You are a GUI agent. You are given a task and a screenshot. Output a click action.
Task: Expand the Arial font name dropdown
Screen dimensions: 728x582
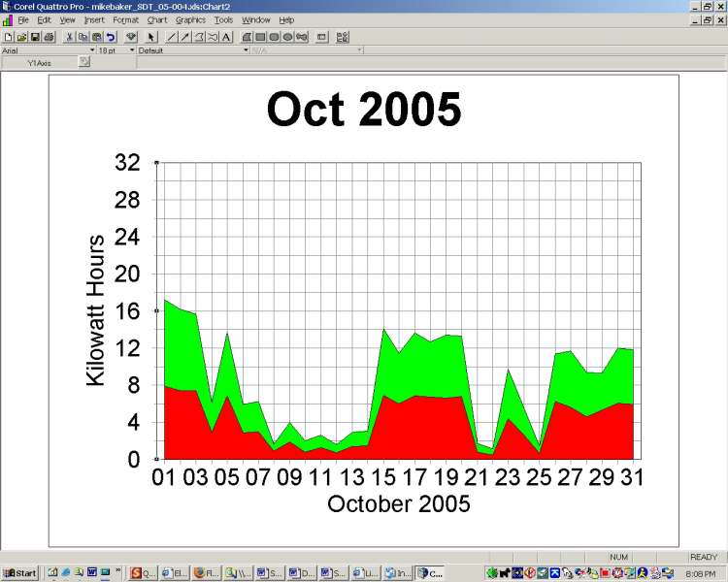[93, 49]
